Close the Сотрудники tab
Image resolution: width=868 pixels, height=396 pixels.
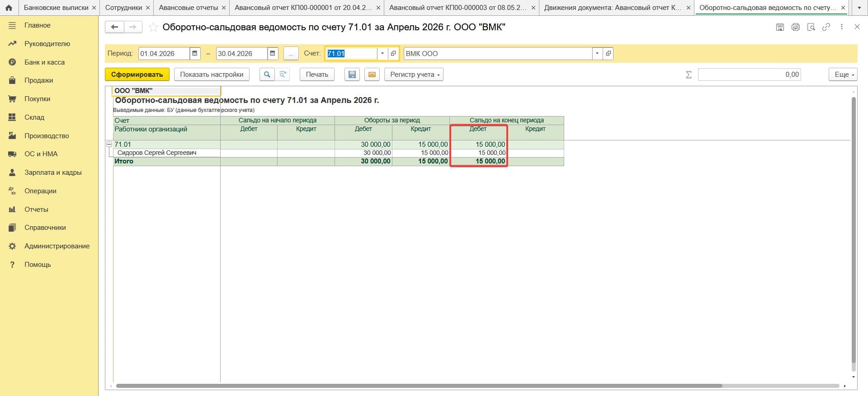pyautogui.click(x=148, y=8)
